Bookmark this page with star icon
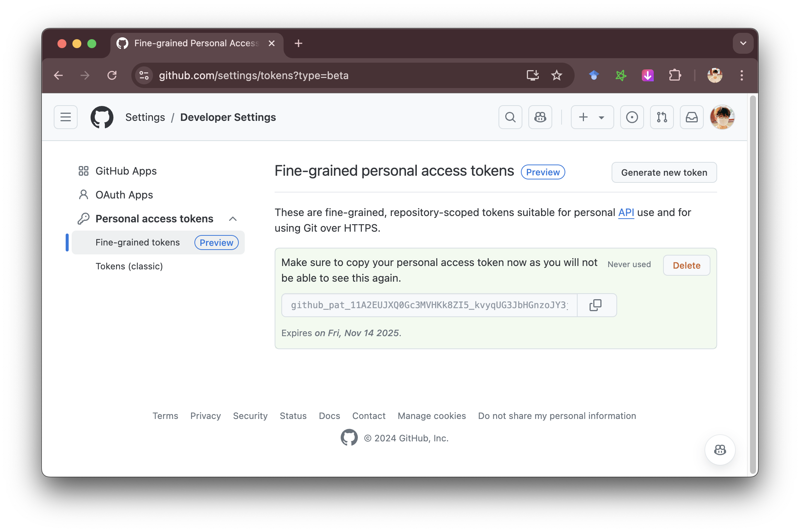 [x=556, y=75]
